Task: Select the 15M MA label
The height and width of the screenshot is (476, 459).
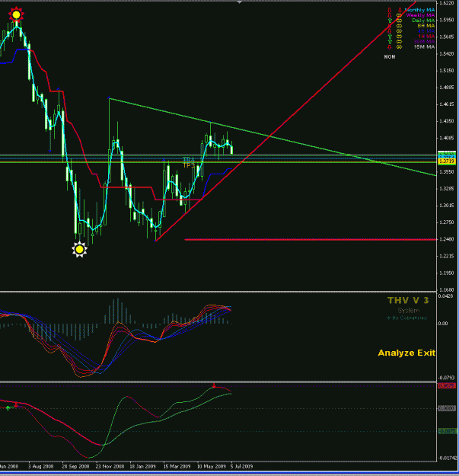Action: pyautogui.click(x=425, y=46)
